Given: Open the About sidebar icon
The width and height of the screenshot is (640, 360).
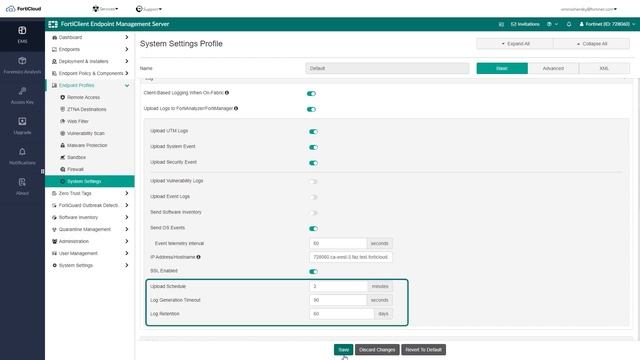Looking at the screenshot, I should coord(22,182).
